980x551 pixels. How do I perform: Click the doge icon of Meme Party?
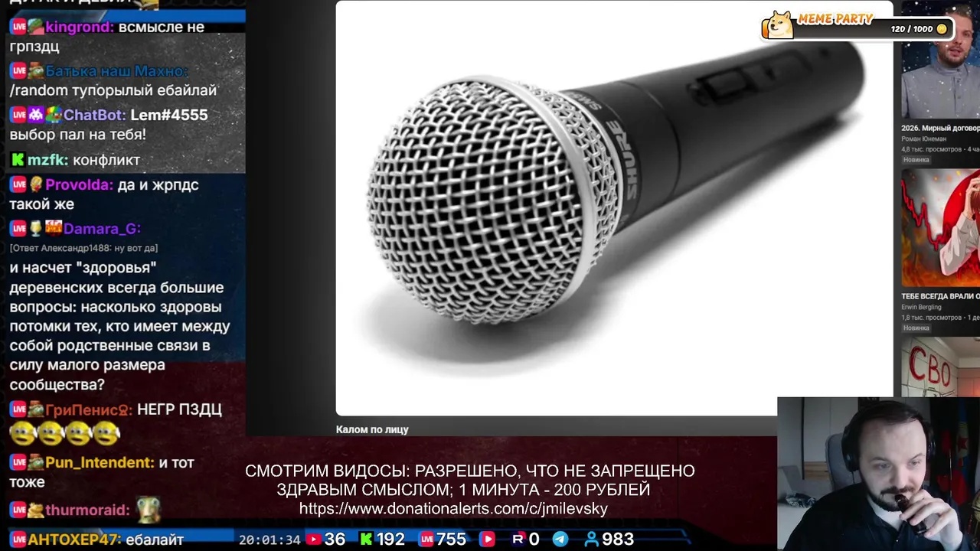778,25
